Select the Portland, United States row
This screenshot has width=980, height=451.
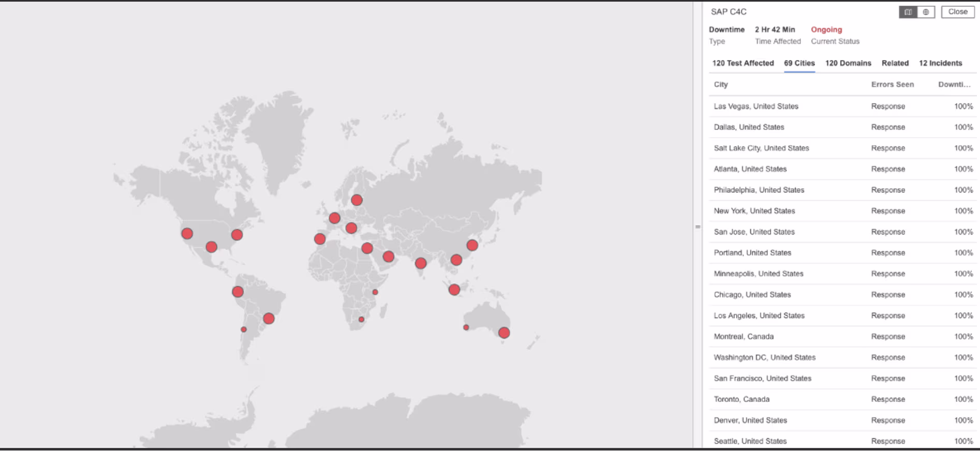842,253
